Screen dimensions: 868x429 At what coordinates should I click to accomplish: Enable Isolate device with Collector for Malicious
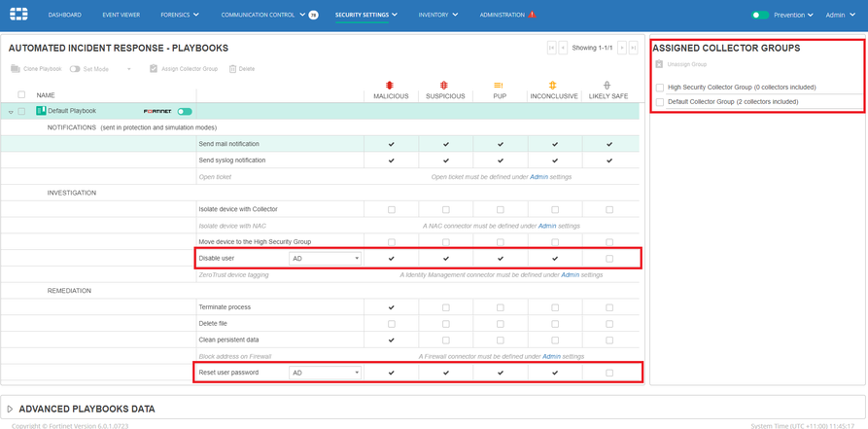click(392, 209)
